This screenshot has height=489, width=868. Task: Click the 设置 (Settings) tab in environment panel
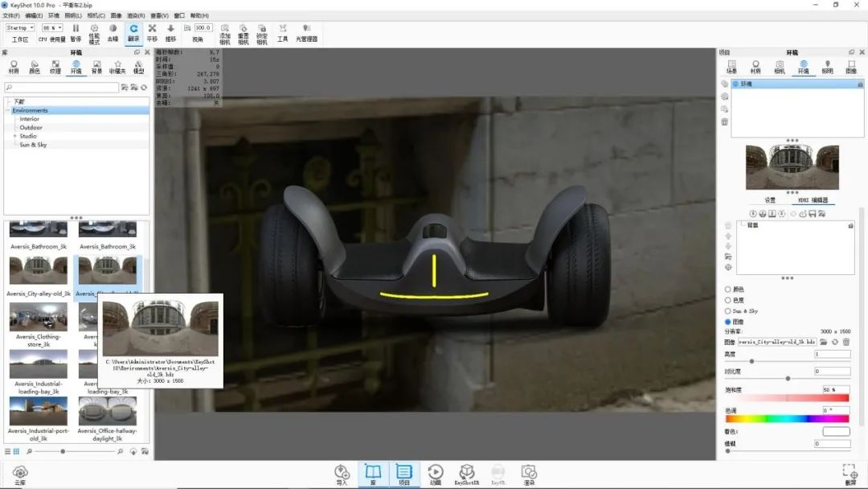[x=770, y=200]
